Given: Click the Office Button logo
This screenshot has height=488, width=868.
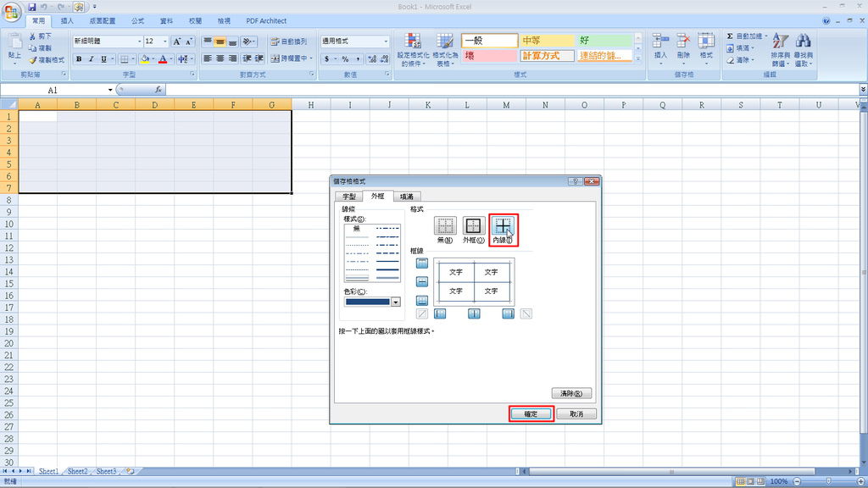Looking at the screenshot, I should click(11, 12).
